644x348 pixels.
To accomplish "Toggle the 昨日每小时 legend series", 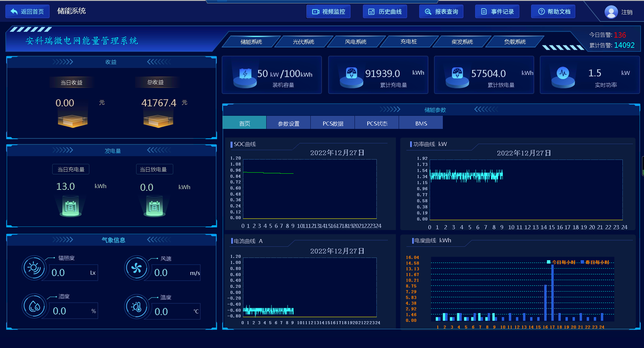I will (x=595, y=262).
